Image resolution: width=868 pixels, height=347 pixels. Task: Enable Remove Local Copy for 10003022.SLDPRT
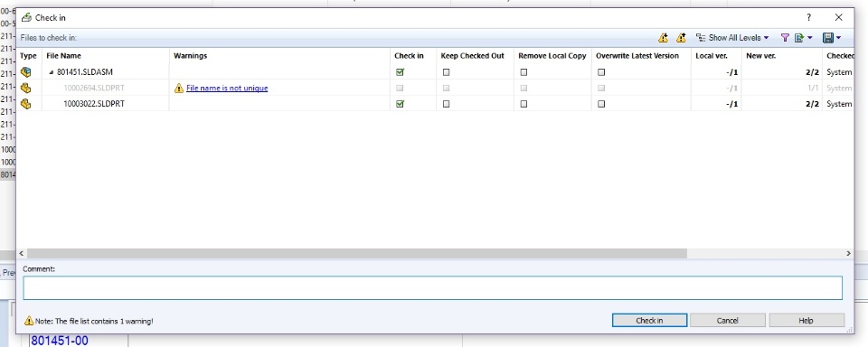click(524, 104)
